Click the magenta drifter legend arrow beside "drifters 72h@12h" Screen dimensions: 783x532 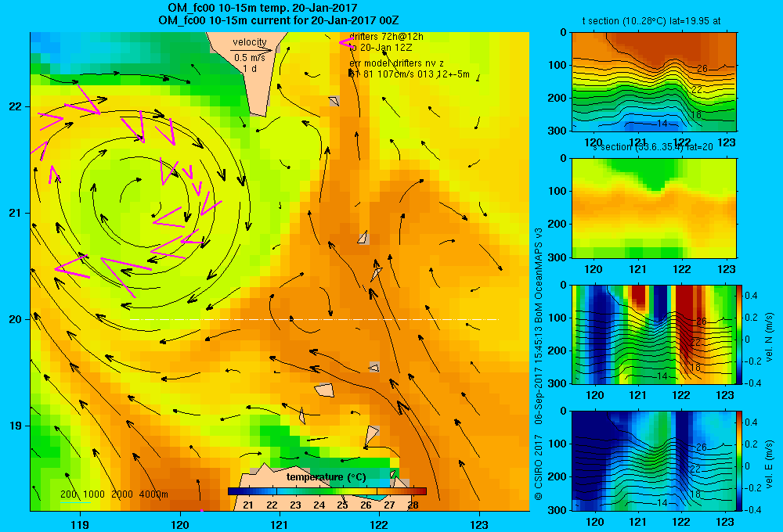point(345,42)
